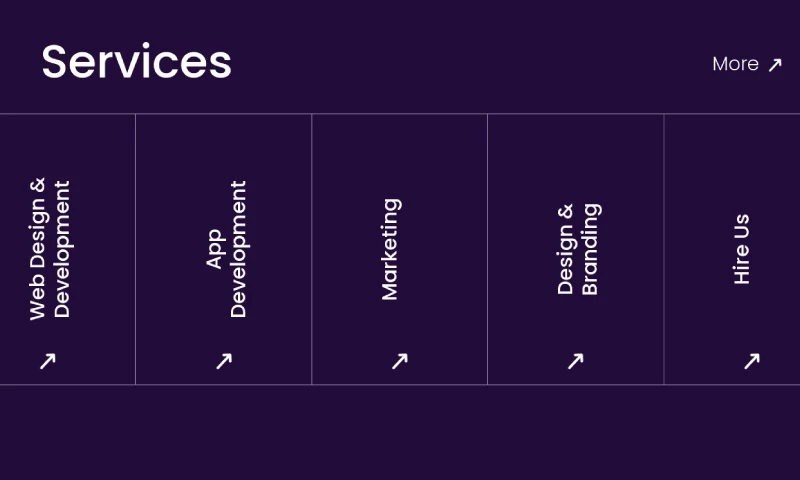This screenshot has height=480, width=800.
Task: Click the Hire Us text label
Action: (741, 249)
